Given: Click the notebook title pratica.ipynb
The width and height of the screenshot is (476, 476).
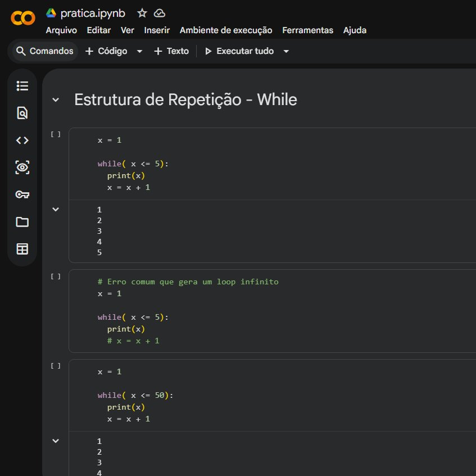Looking at the screenshot, I should click(93, 13).
